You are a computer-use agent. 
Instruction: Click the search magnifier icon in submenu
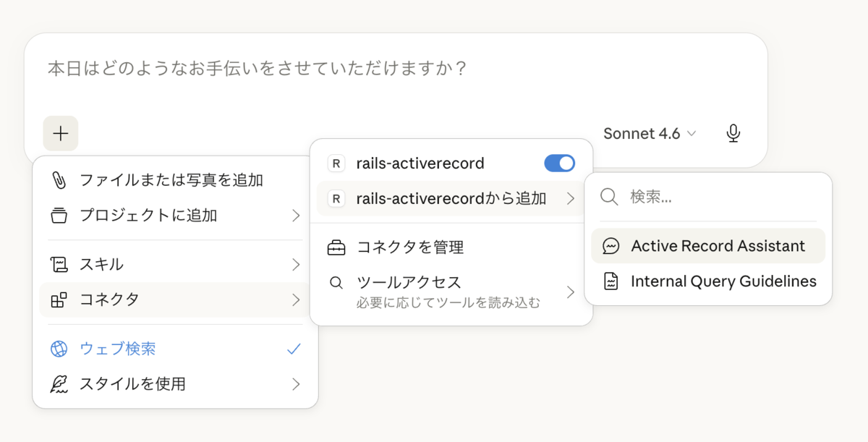point(610,197)
